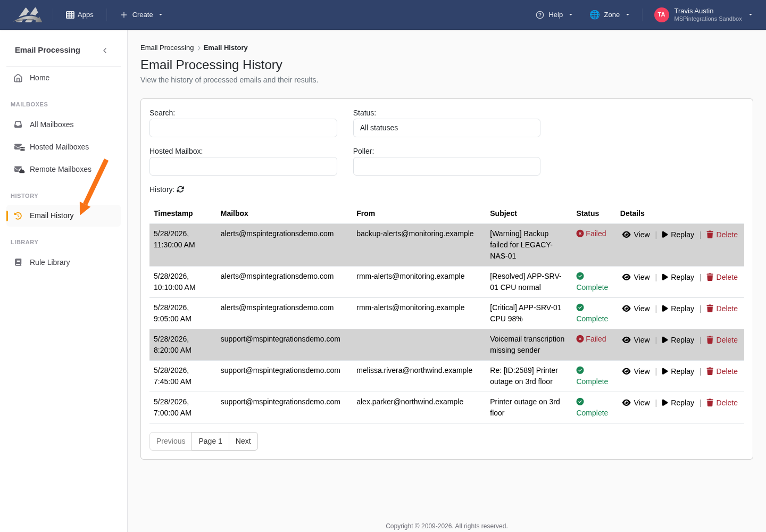Click the Status column header
The width and height of the screenshot is (766, 532).
(587, 213)
